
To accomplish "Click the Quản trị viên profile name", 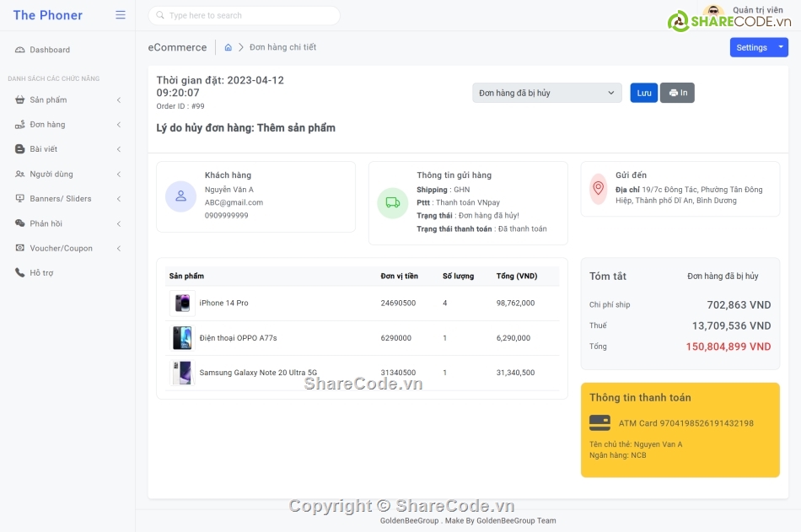I will 758,10.
